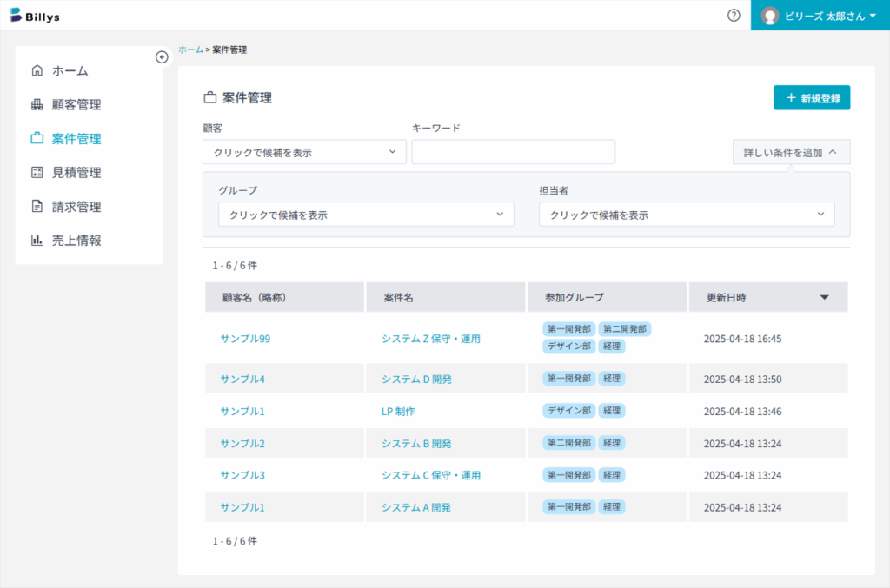Open ホーム in the sidebar
Screen dimensions: 890x588
(x=70, y=71)
